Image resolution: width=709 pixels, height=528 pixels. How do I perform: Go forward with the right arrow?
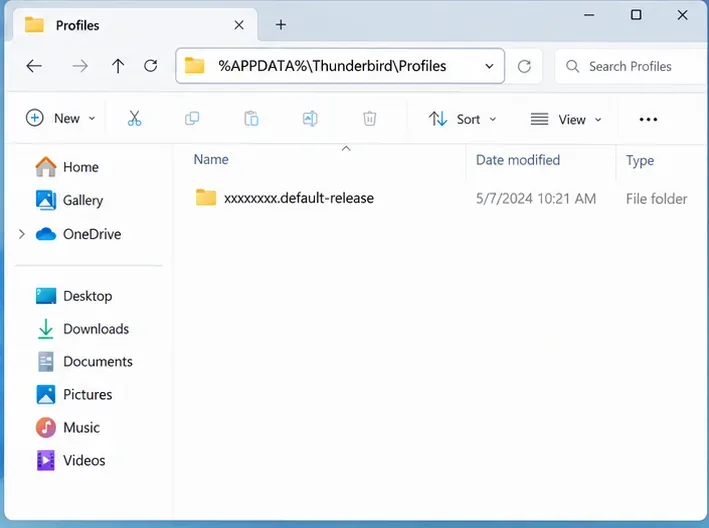(x=80, y=66)
